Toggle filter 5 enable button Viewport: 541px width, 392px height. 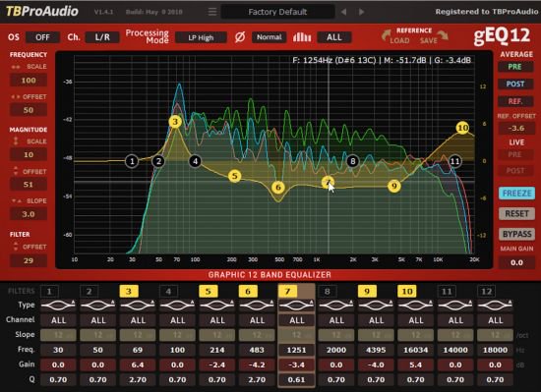pos(209,292)
